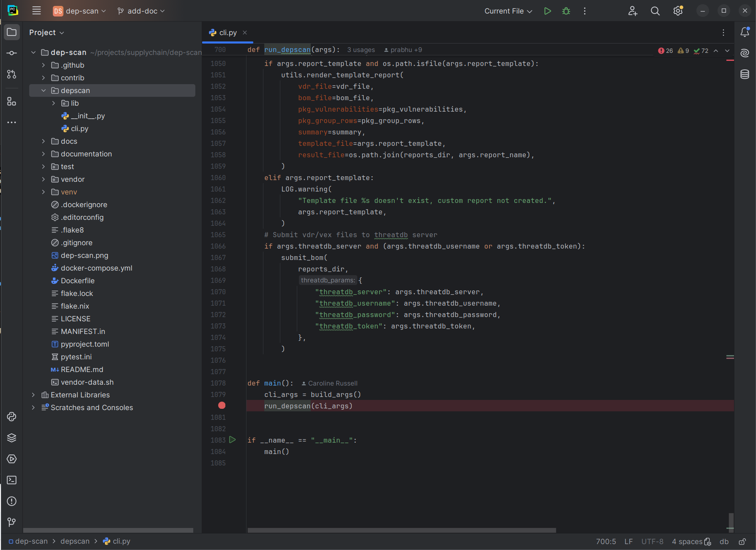Viewport: 756px width, 550px height.
Task: Open the Problems tool window
Action: 12,501
